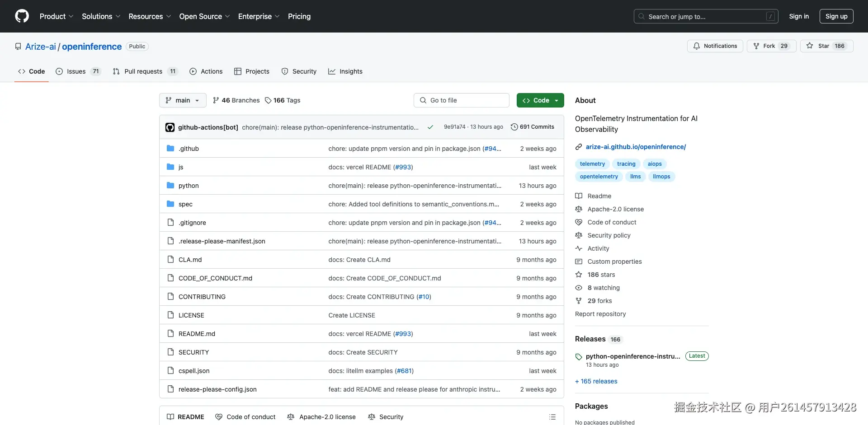Click the Search or jump to field
868x425 pixels.
click(706, 16)
